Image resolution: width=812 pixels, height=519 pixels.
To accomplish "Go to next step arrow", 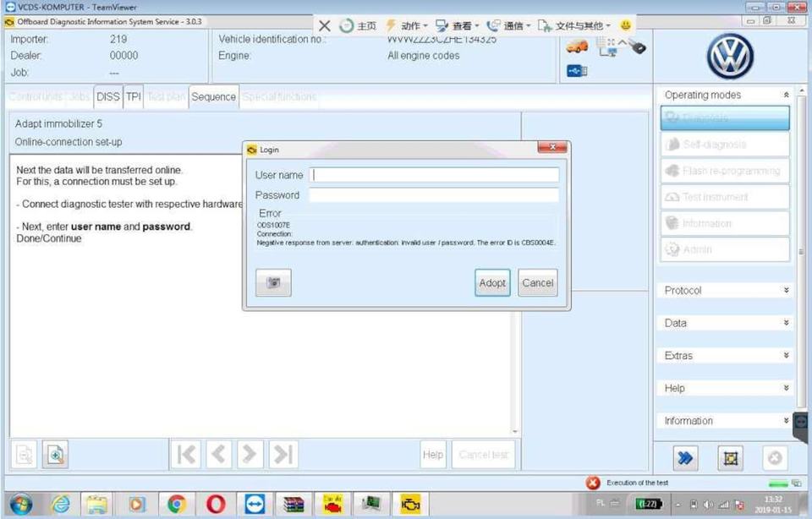I will [x=250, y=454].
